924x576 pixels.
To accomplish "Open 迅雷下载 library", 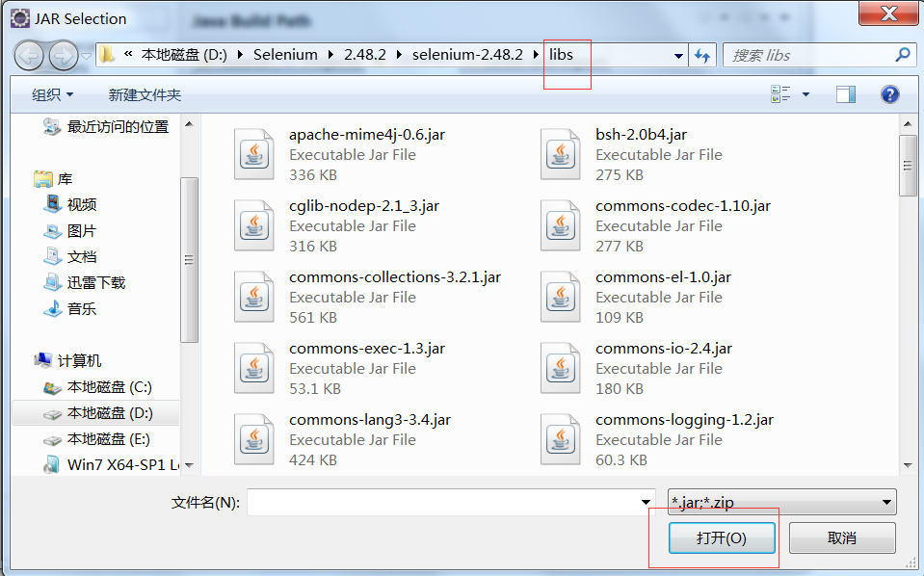I will click(84, 282).
